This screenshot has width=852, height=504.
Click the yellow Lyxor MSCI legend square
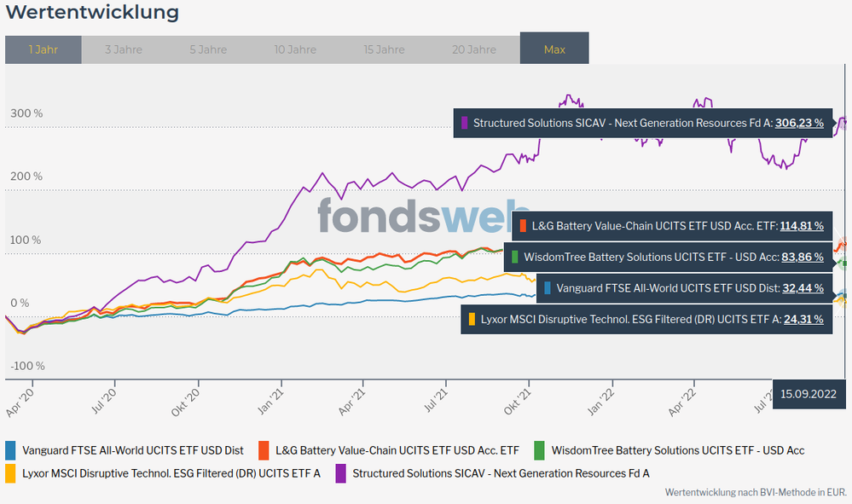pyautogui.click(x=11, y=472)
